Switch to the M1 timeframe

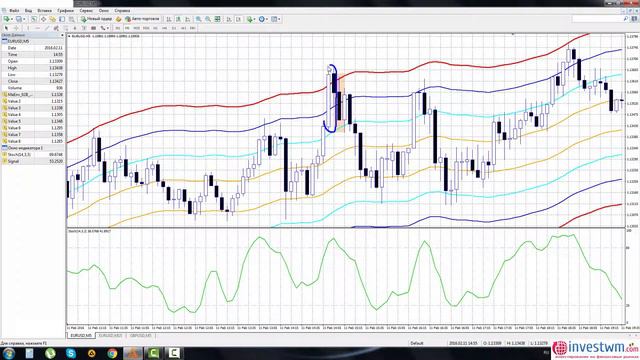[118, 28]
